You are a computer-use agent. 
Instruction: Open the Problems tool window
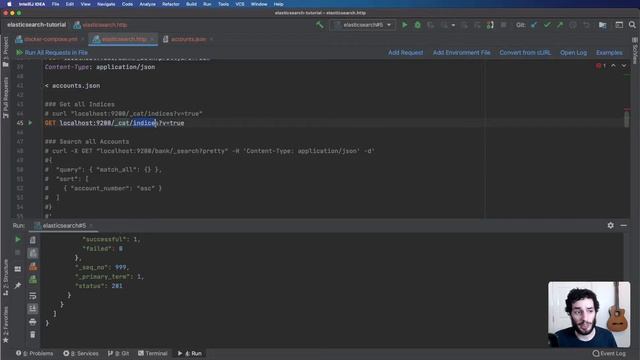point(35,353)
